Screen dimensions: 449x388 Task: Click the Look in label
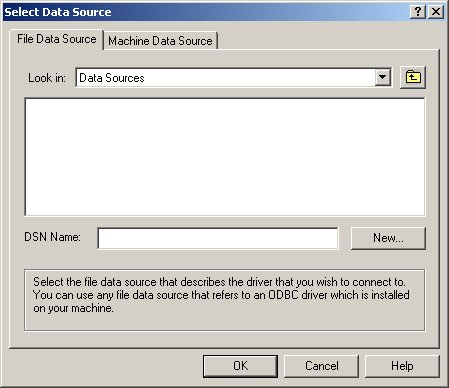click(x=47, y=78)
